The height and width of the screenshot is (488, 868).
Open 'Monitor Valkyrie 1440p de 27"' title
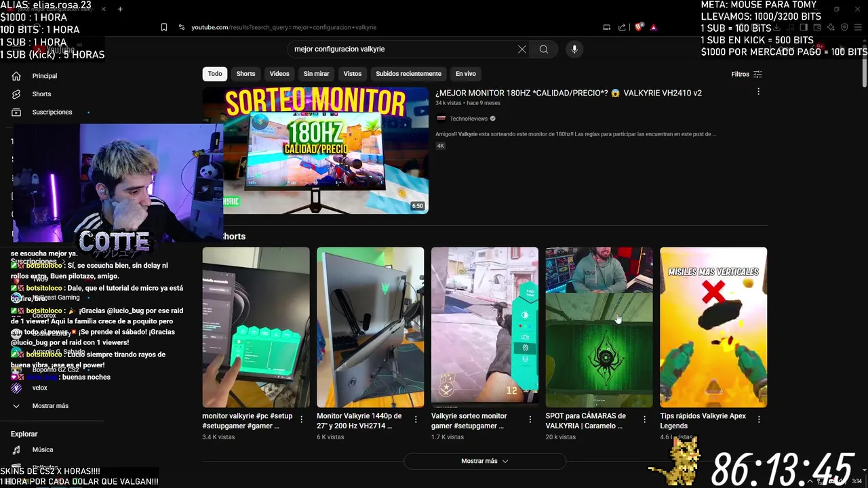pyautogui.click(x=360, y=421)
